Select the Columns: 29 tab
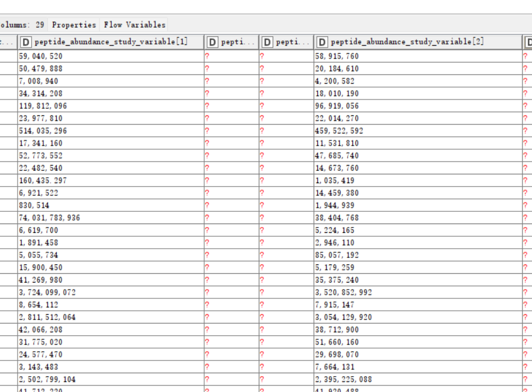The width and height of the screenshot is (532, 392). point(22,25)
